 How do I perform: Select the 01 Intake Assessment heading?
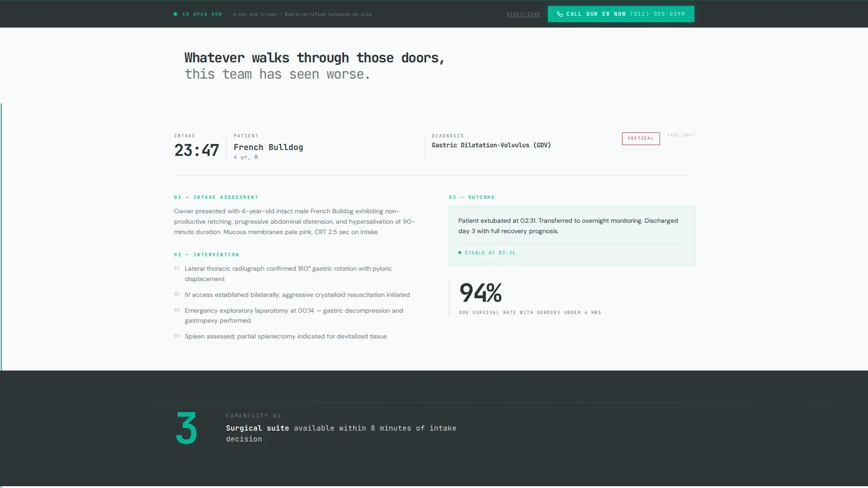[x=216, y=197]
